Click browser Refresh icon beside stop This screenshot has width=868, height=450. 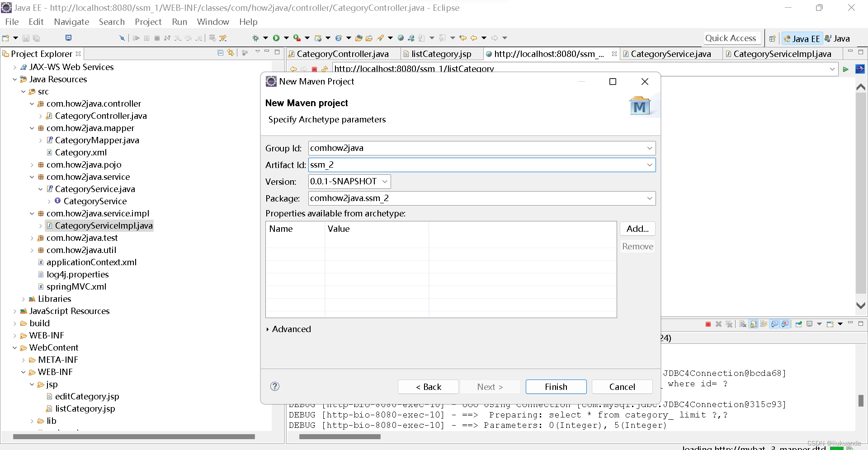325,69
